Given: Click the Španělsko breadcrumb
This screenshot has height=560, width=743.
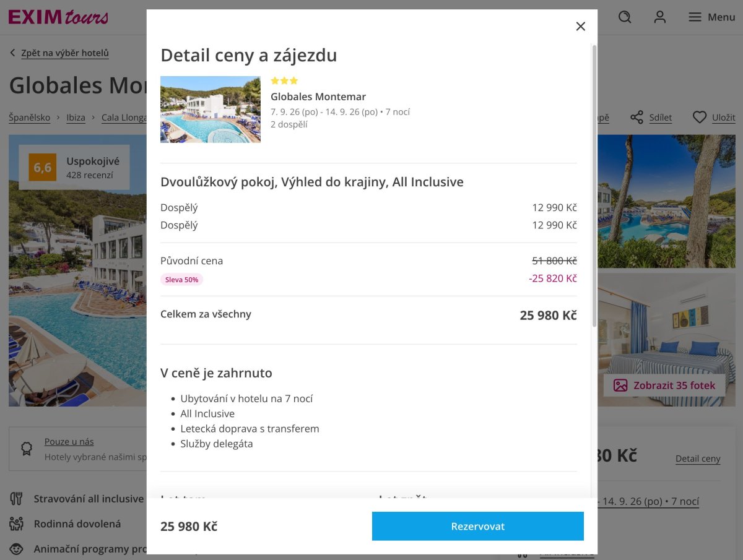Looking at the screenshot, I should tap(30, 118).
